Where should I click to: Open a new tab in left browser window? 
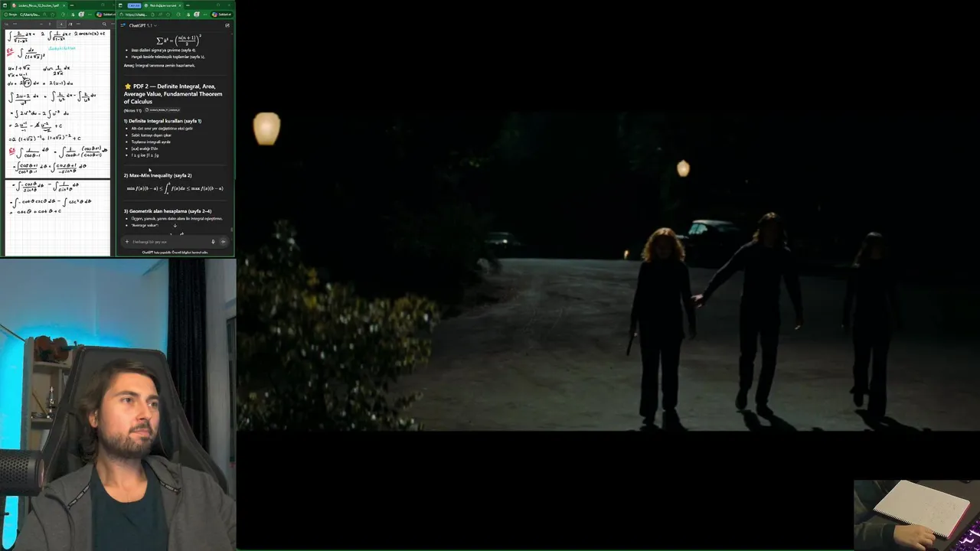72,5
